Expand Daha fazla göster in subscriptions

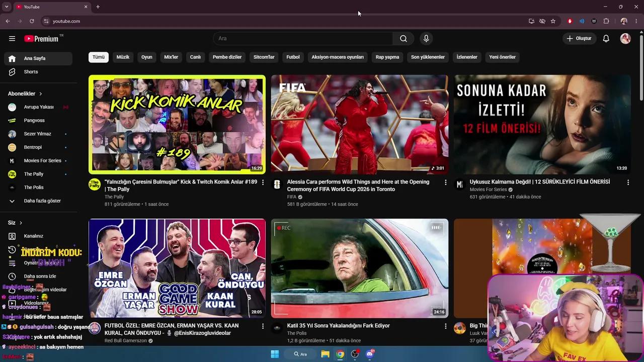pyautogui.click(x=38, y=201)
